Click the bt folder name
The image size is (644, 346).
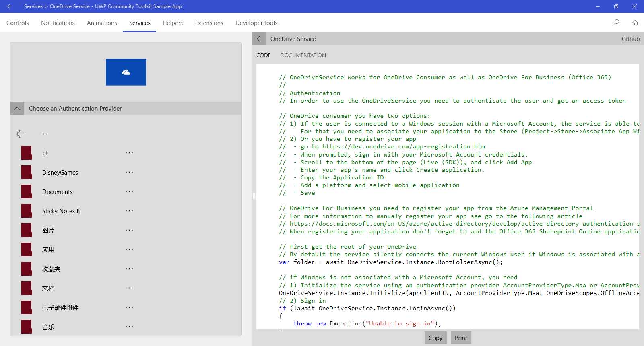[x=45, y=153]
